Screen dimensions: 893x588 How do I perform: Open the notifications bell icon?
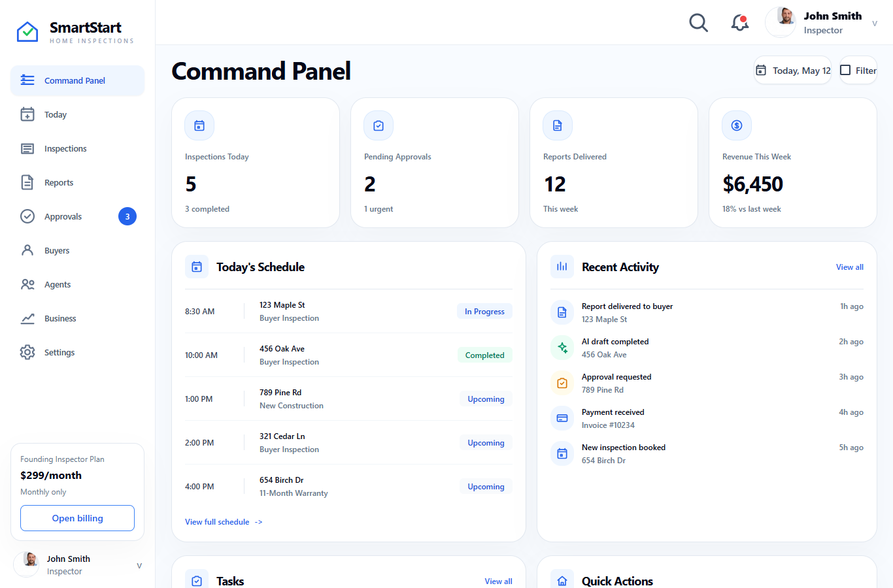[x=739, y=23]
